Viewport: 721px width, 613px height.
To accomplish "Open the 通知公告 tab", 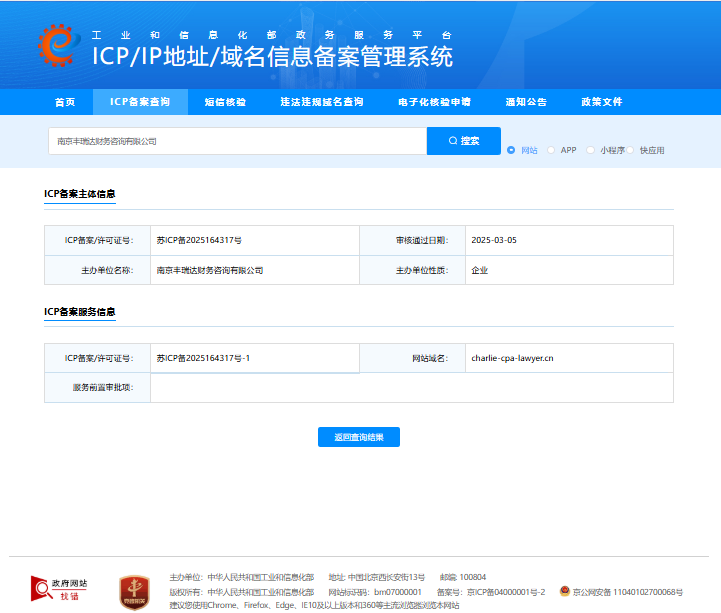I will pyautogui.click(x=526, y=102).
